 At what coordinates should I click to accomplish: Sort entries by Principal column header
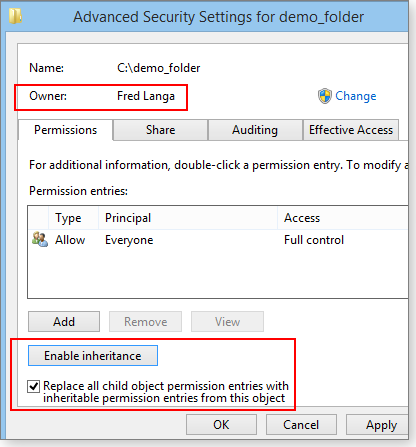pyautogui.click(x=188, y=218)
